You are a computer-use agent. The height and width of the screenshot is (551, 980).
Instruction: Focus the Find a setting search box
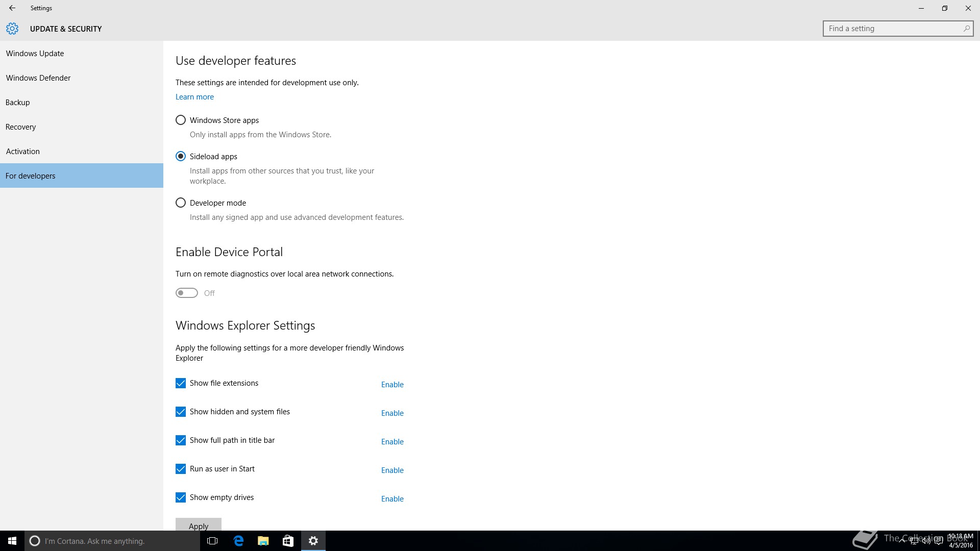tap(898, 29)
